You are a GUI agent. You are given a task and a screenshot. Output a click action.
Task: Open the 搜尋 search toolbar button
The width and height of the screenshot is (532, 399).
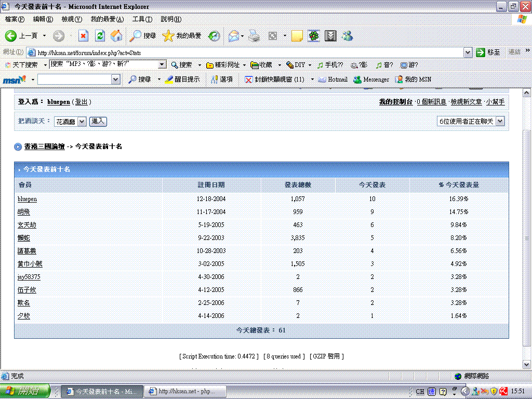coord(143,36)
